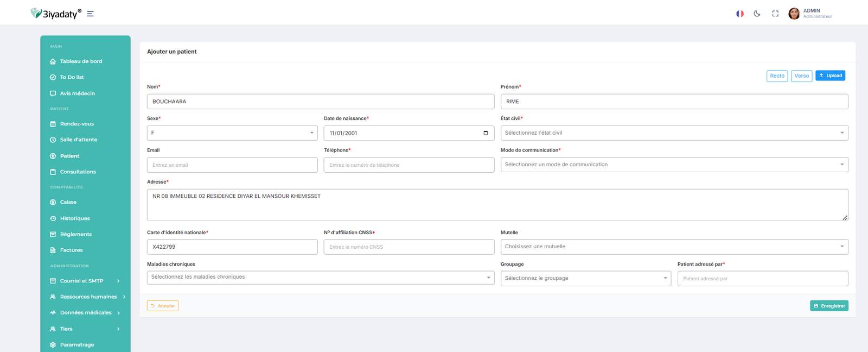Click the Enregistrer button
Viewport: 868px width, 352px height.
point(829,306)
